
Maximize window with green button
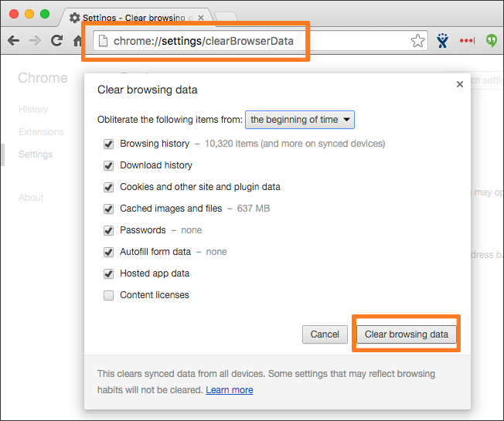pos(45,14)
